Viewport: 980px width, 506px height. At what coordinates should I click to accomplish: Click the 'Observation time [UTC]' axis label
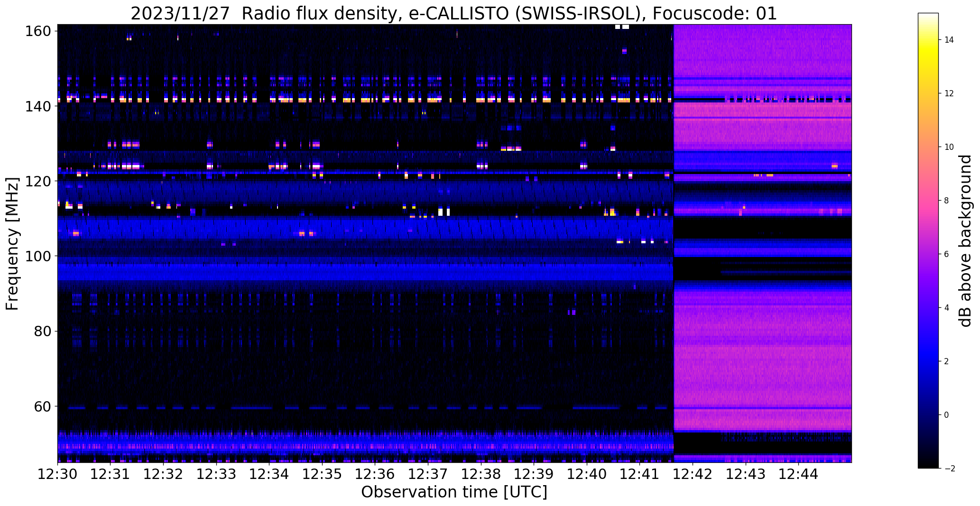(454, 492)
